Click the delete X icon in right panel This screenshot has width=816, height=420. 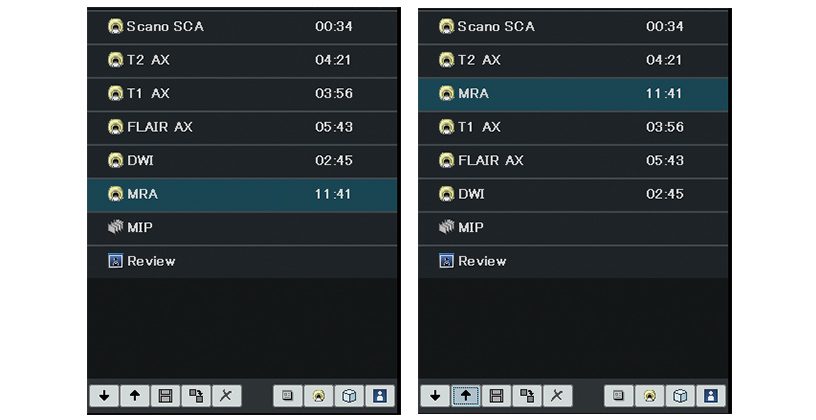click(x=556, y=396)
